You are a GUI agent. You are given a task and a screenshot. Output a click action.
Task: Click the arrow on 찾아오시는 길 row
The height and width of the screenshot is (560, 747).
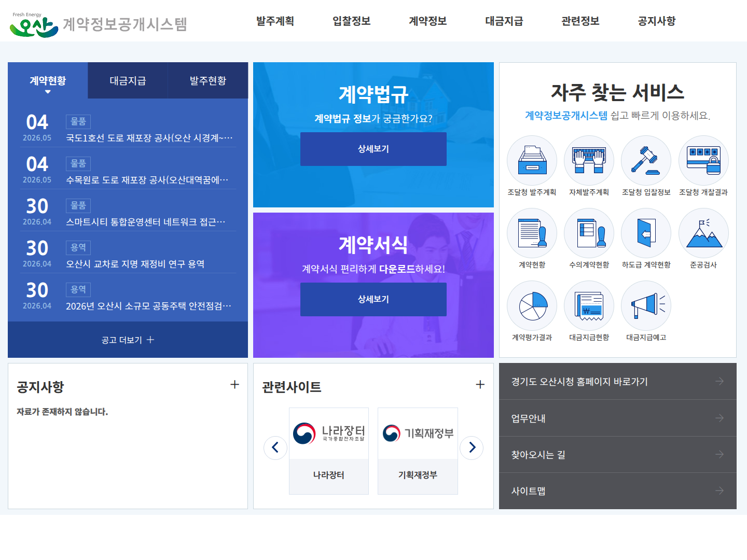(x=720, y=454)
